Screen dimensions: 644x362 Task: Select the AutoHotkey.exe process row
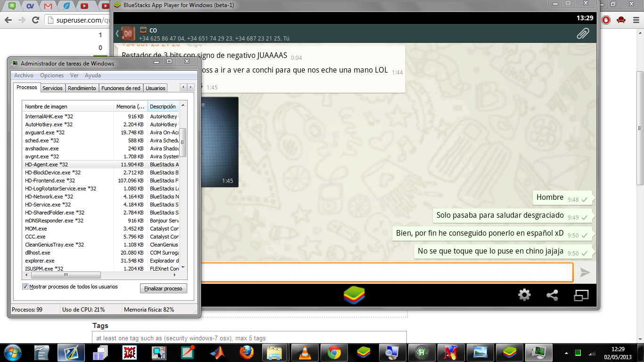(101, 124)
